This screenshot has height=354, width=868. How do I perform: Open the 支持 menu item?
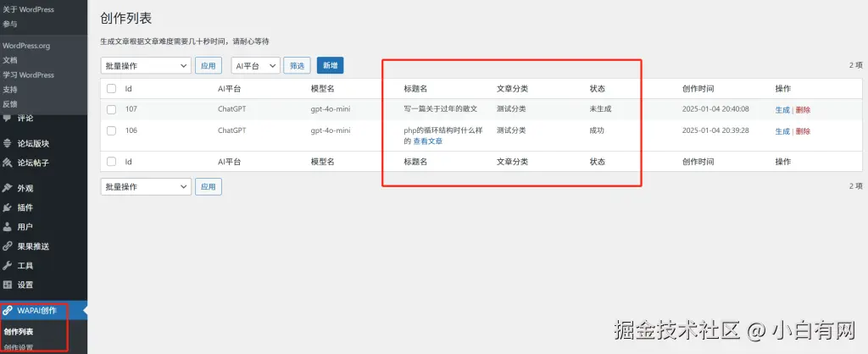coord(9,89)
